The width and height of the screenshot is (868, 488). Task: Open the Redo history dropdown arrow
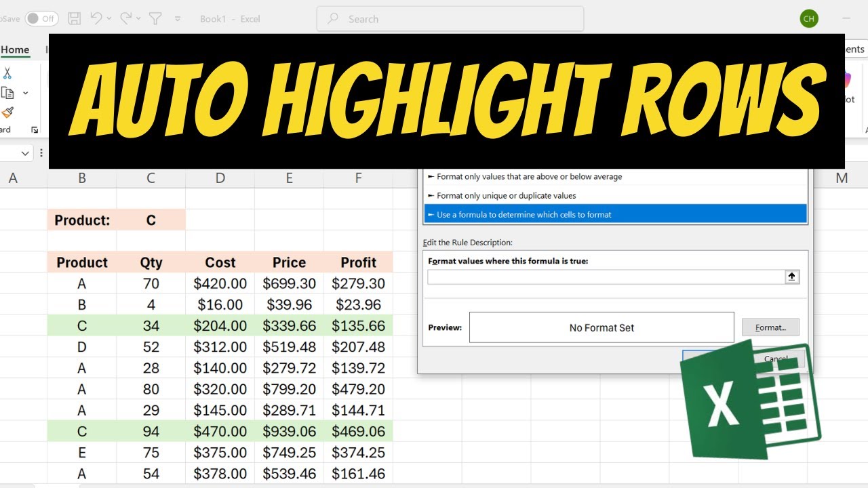(138, 19)
